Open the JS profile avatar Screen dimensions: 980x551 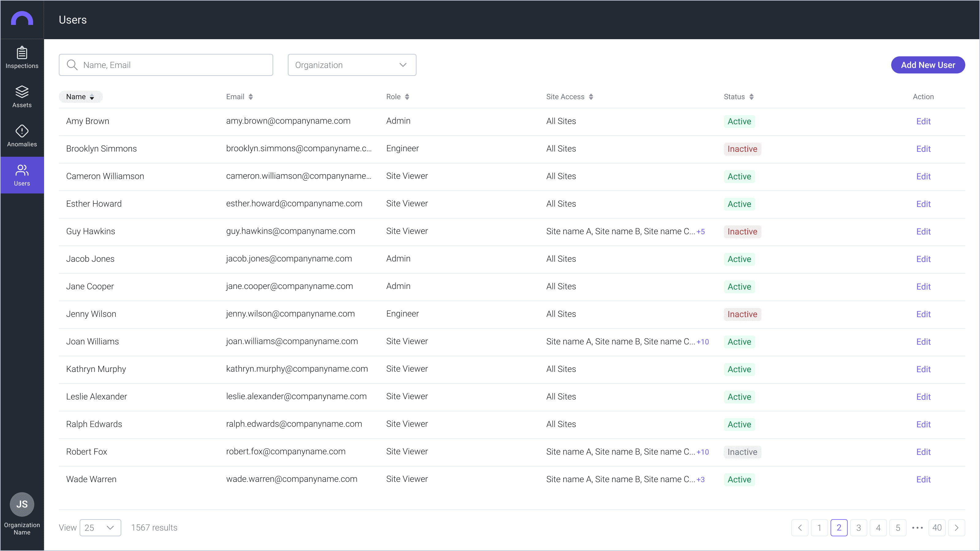pos(22,504)
